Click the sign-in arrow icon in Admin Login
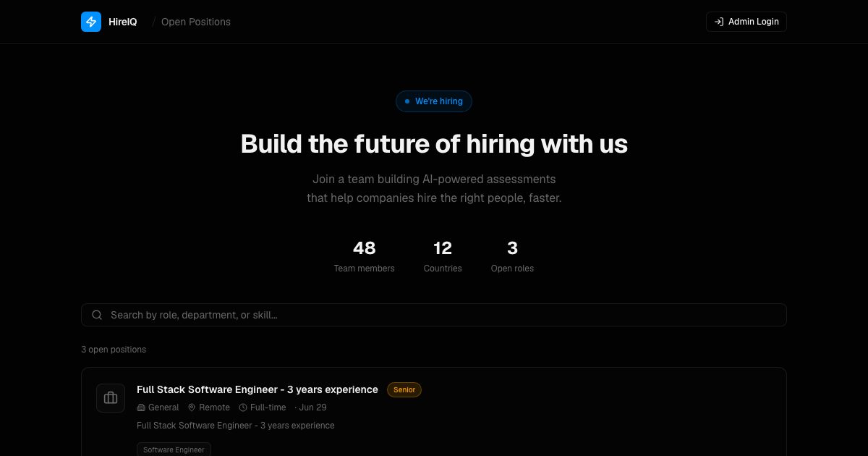 719,22
